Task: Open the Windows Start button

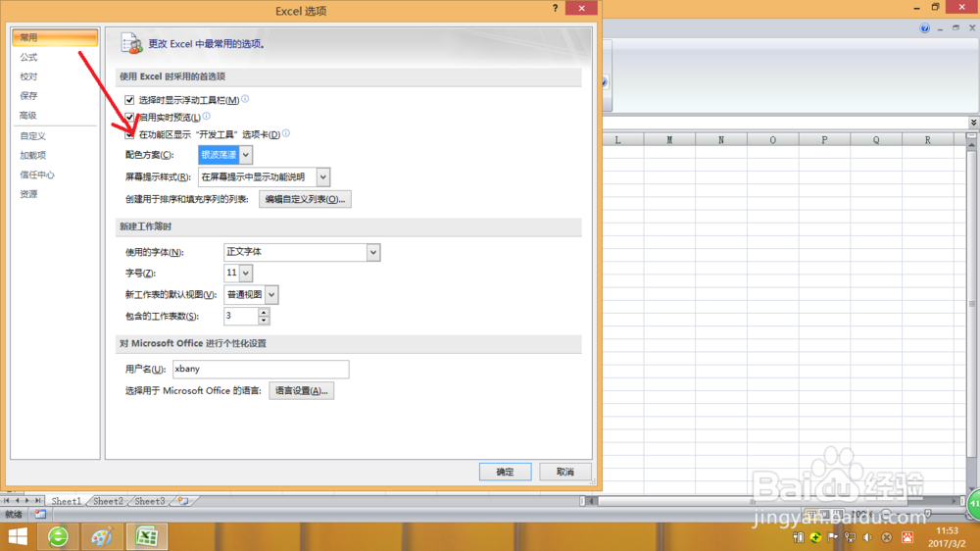Action: tap(18, 536)
